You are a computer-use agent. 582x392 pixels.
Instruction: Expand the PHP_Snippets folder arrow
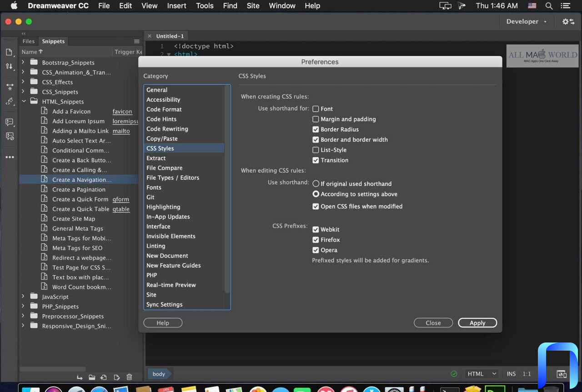click(23, 306)
